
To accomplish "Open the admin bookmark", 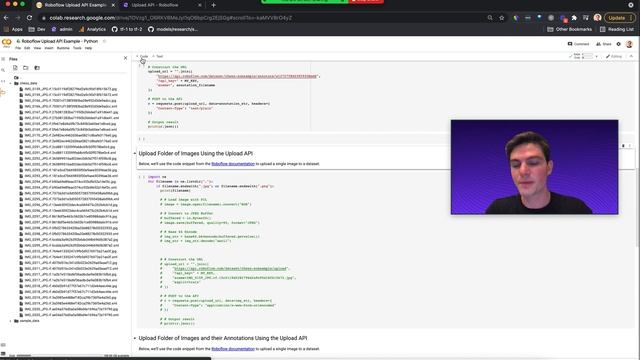I will [62, 29].
